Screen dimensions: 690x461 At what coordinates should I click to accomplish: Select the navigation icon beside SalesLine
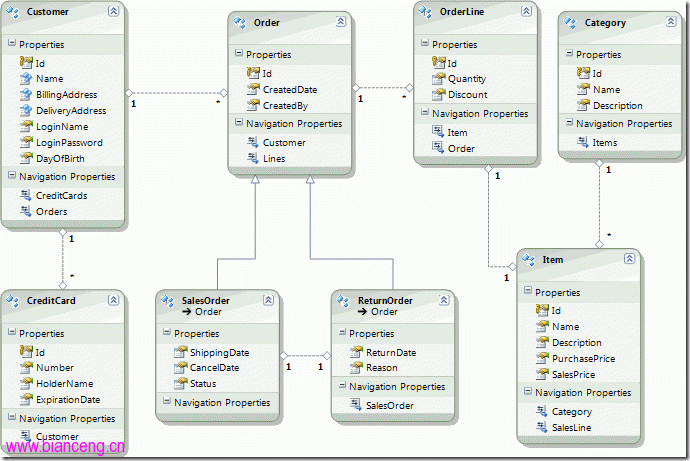click(542, 427)
